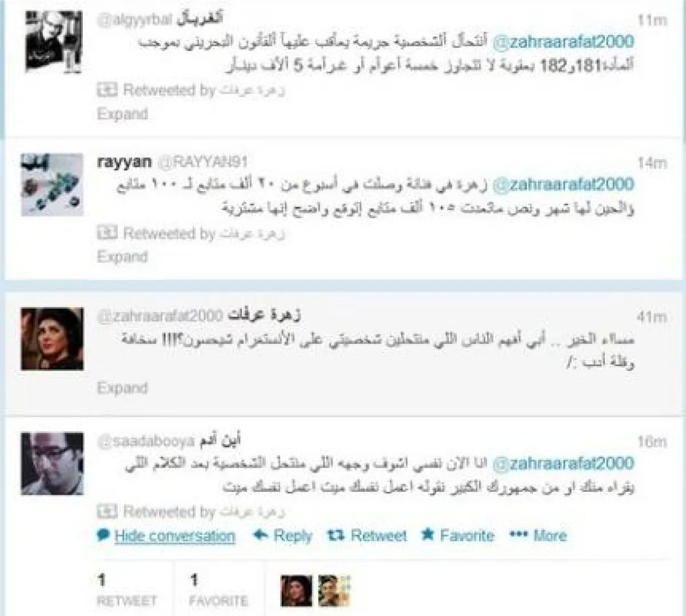
Task: Open @zahraarafat2000 mention in rayyan's tweet
Action: click(x=563, y=185)
